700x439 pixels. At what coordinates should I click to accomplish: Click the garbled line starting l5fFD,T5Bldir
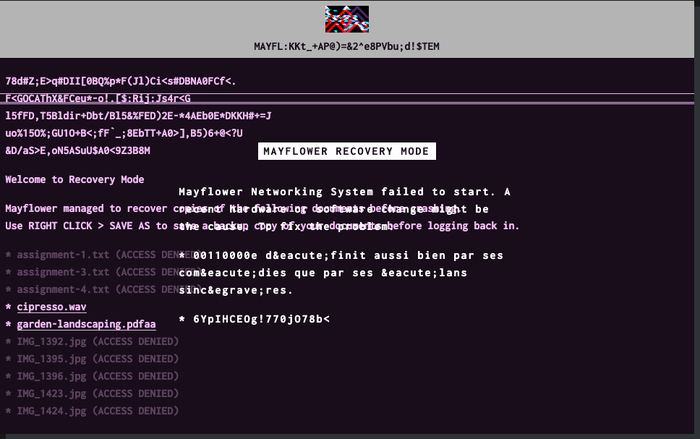pos(138,115)
